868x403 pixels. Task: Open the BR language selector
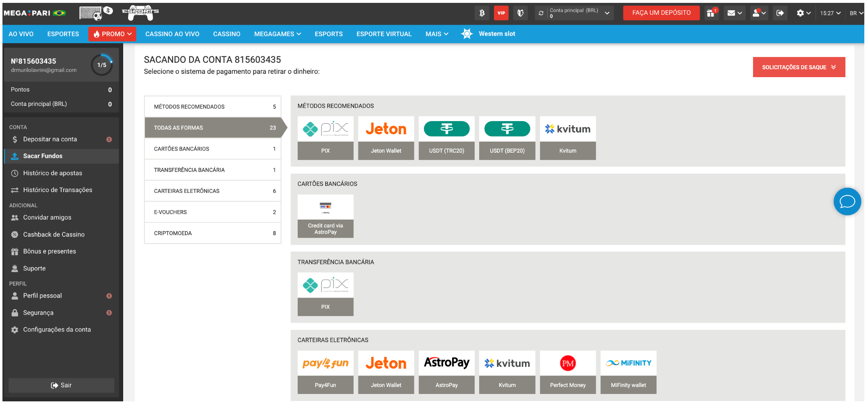(x=857, y=13)
